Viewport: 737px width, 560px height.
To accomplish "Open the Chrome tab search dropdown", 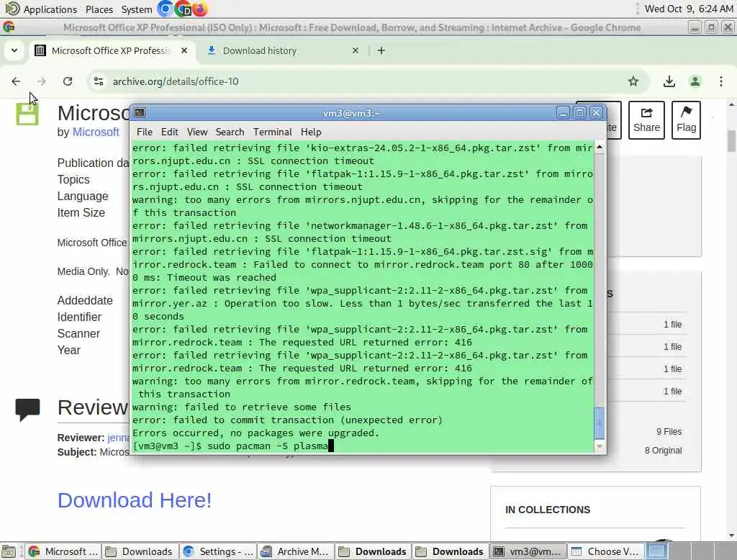I will tap(14, 50).
